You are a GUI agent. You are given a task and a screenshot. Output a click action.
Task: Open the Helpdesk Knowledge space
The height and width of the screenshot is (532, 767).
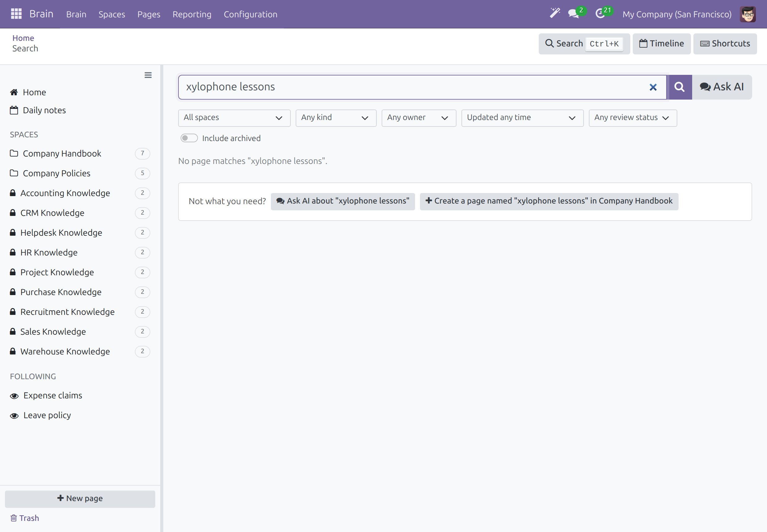(80, 233)
